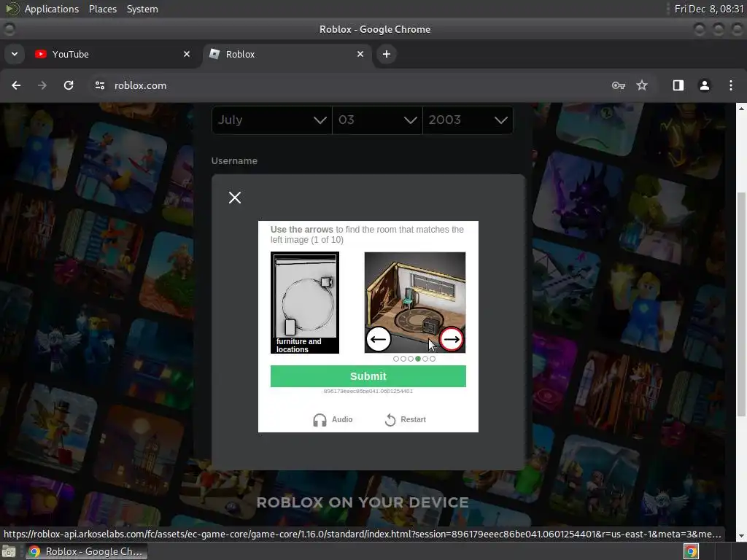Click the show desktop icon in taskbar

pyautogui.click(x=9, y=551)
